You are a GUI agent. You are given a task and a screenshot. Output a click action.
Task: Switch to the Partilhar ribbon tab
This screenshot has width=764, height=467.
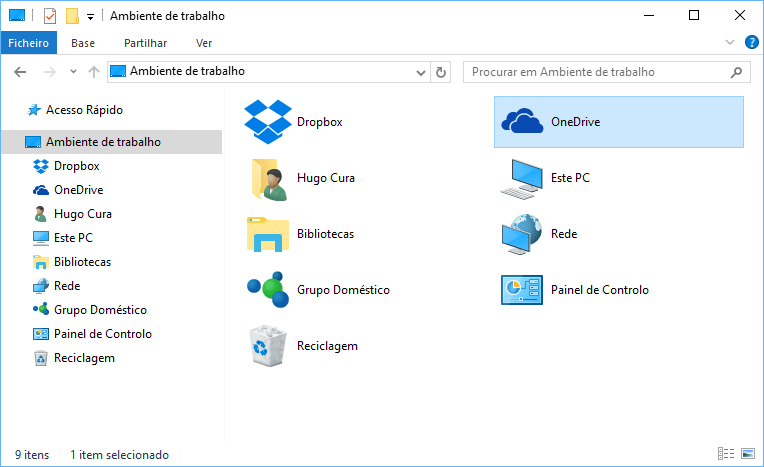click(x=145, y=43)
